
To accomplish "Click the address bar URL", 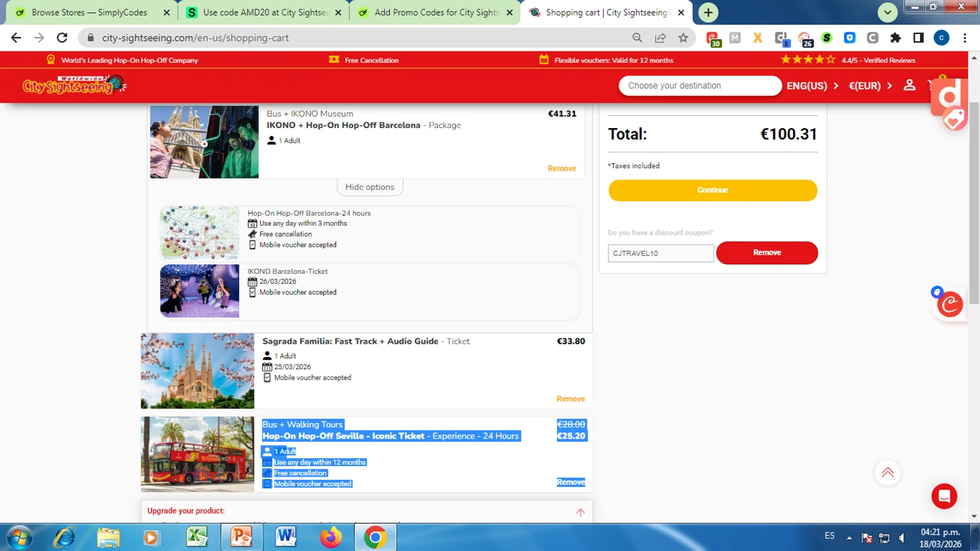I will (x=195, y=38).
